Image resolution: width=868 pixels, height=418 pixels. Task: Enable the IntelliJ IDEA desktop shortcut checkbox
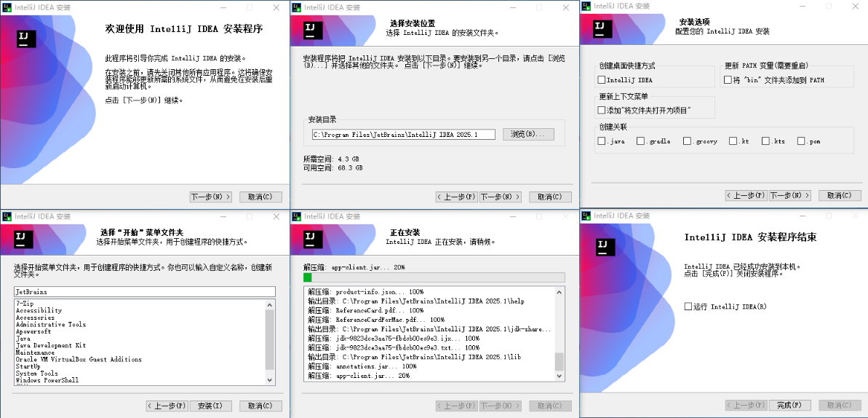(x=601, y=80)
